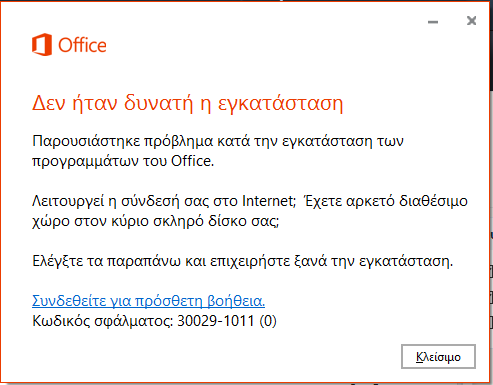Click the (0) after the error code

pos(268,321)
